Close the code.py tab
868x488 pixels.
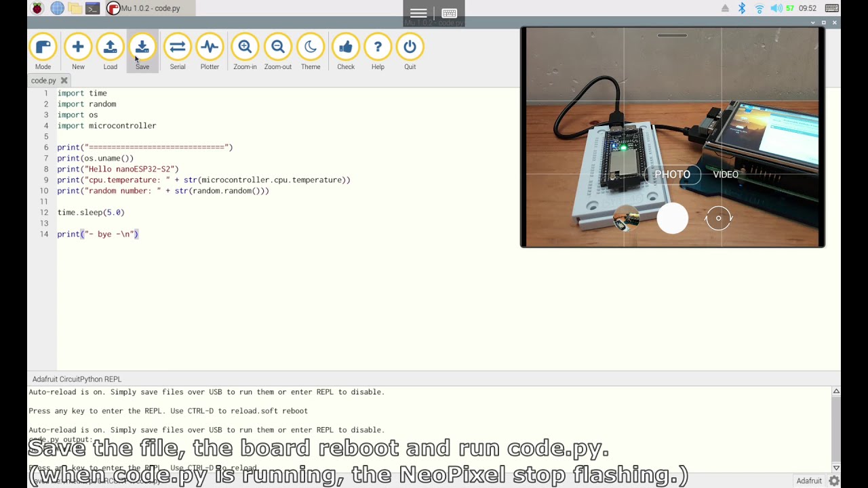click(64, 81)
